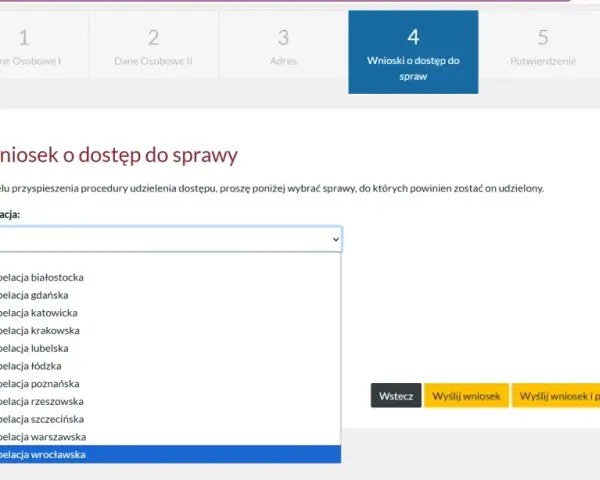Go to step 2 Dane Osobowe II

(x=153, y=45)
